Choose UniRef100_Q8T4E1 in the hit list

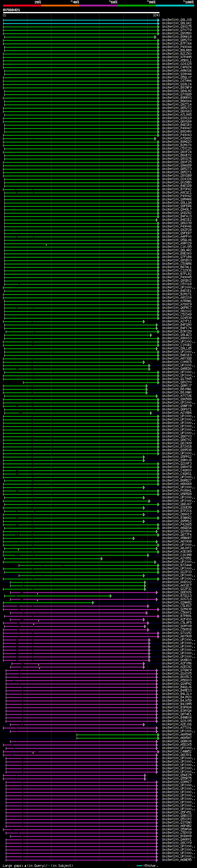click(177, 714)
